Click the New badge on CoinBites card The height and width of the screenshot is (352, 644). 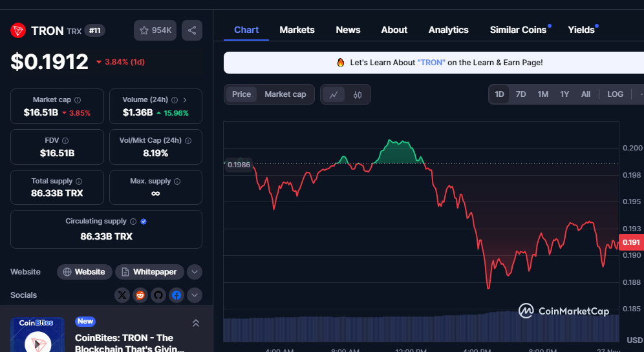pos(85,322)
